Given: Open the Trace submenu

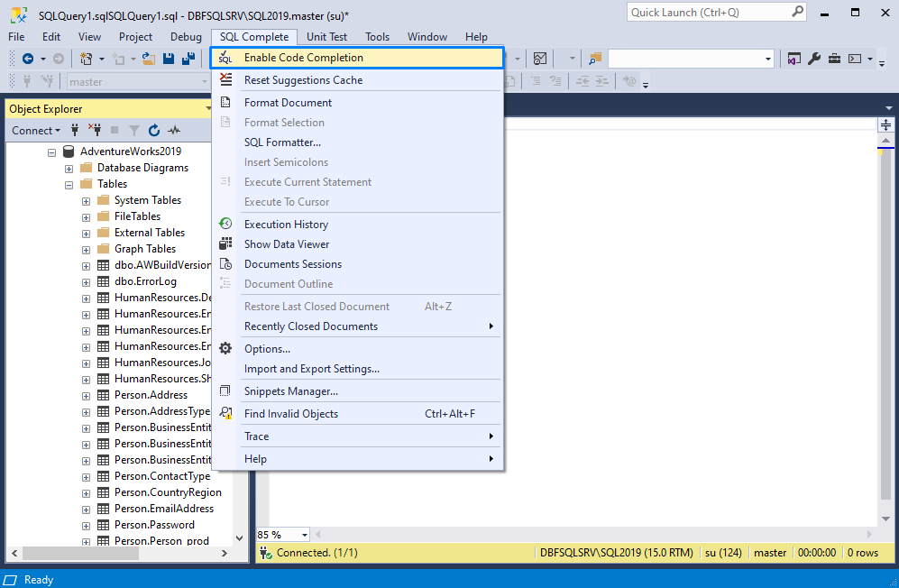Looking at the screenshot, I should coord(357,436).
